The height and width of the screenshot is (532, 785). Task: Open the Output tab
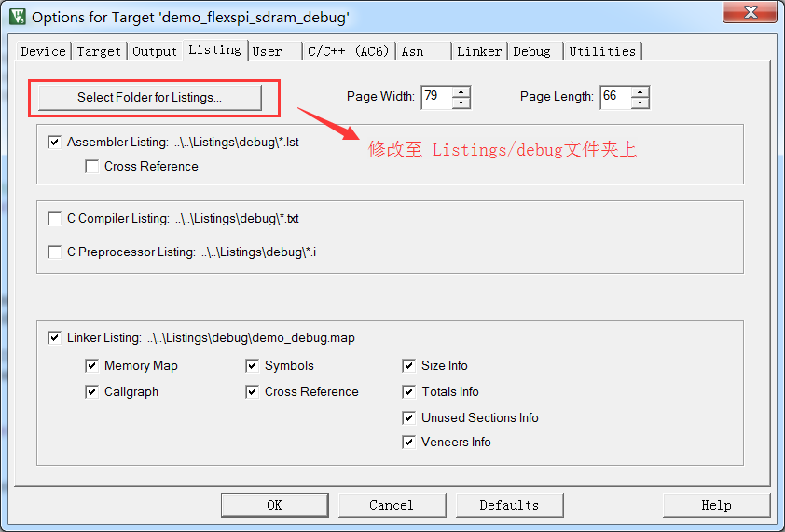coord(154,51)
